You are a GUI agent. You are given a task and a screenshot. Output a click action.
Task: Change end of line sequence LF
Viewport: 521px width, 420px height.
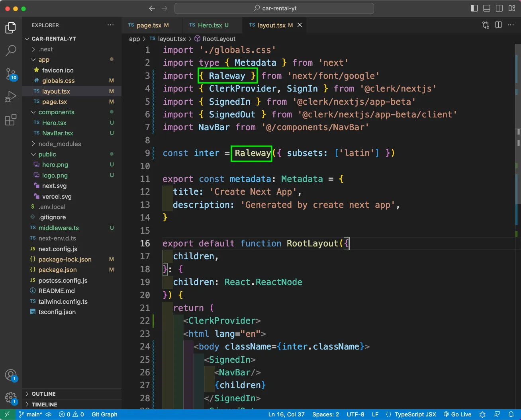[x=375, y=414]
